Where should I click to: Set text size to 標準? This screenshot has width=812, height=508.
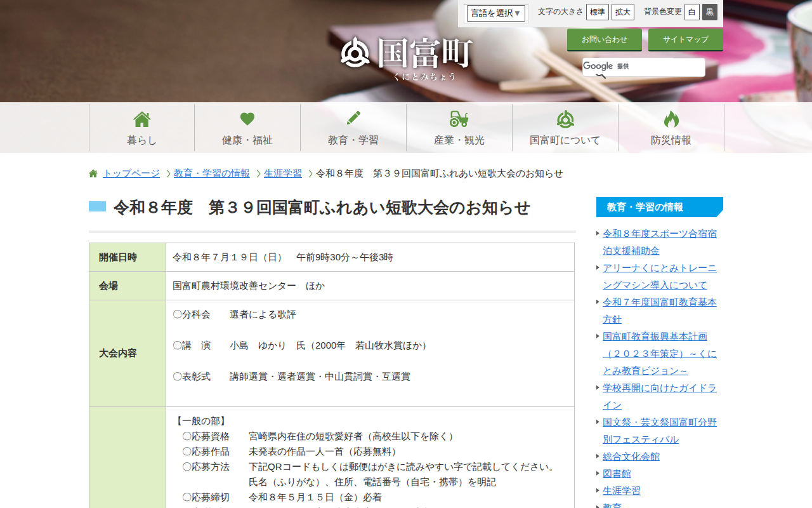tap(597, 11)
